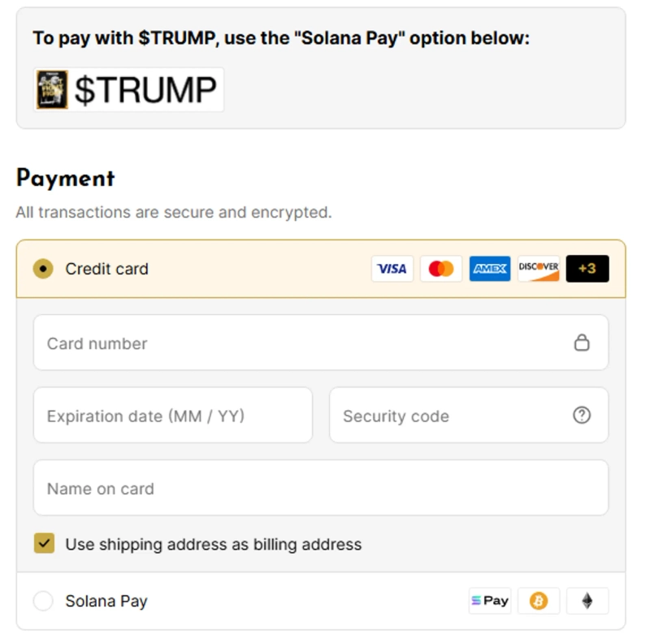Click the Visa card icon
The width and height of the screenshot is (650, 644).
[392, 269]
